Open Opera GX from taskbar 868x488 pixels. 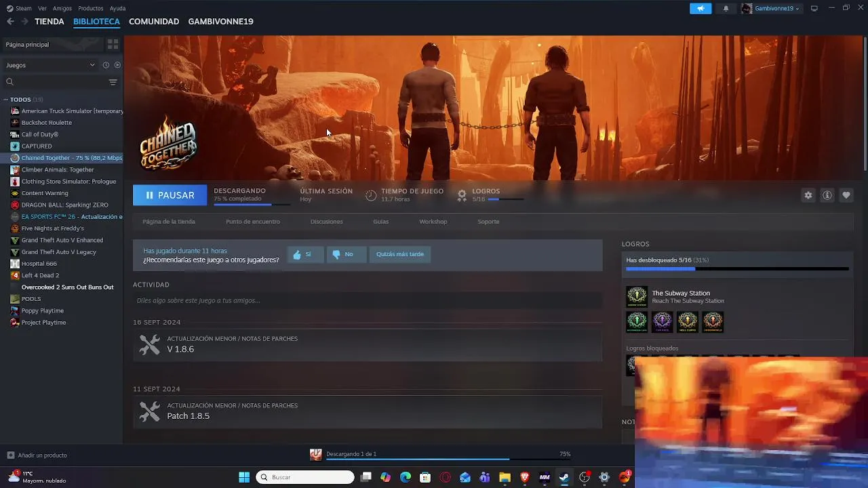click(x=446, y=477)
